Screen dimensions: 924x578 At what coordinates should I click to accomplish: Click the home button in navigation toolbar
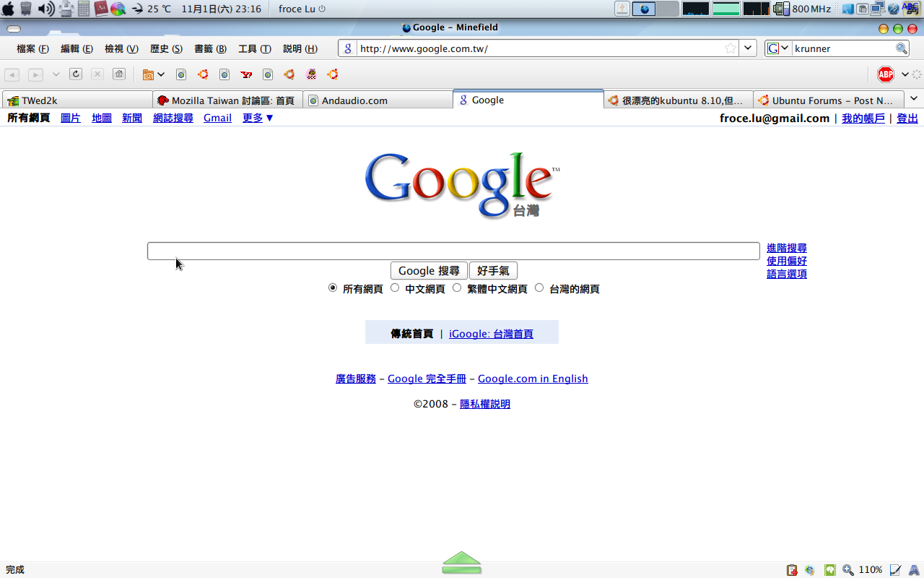(119, 74)
